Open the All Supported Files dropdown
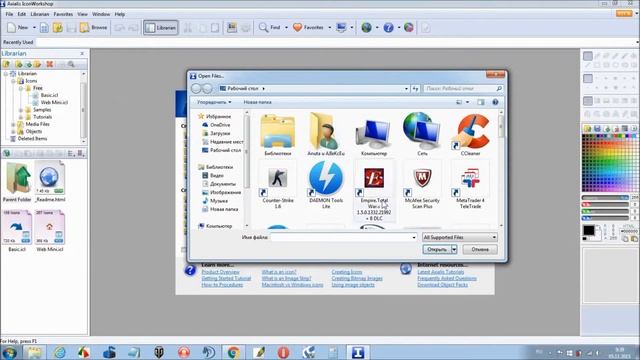This screenshot has height=360, width=640. coord(460,237)
